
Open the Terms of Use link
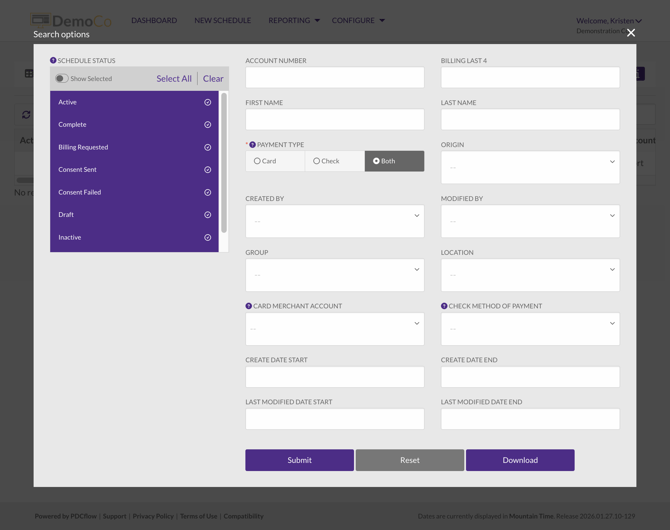coord(199,516)
